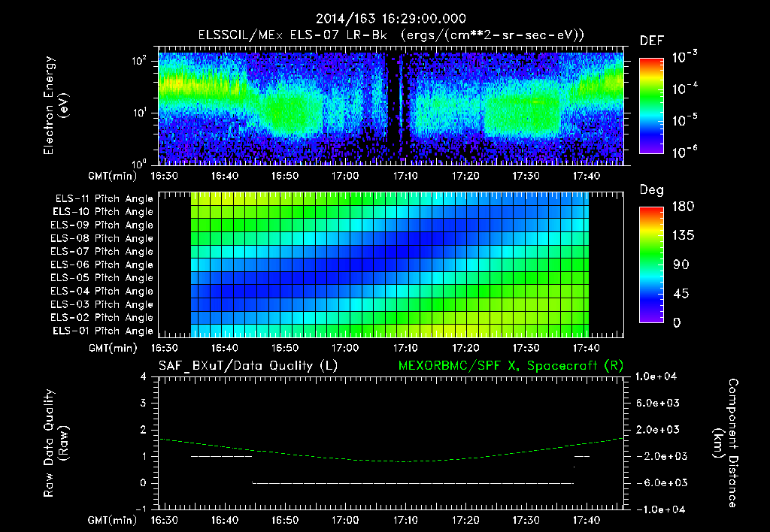Image resolution: width=770 pixels, height=532 pixels.
Task: Click the DEF label above the top color bar
Action: coord(652,41)
